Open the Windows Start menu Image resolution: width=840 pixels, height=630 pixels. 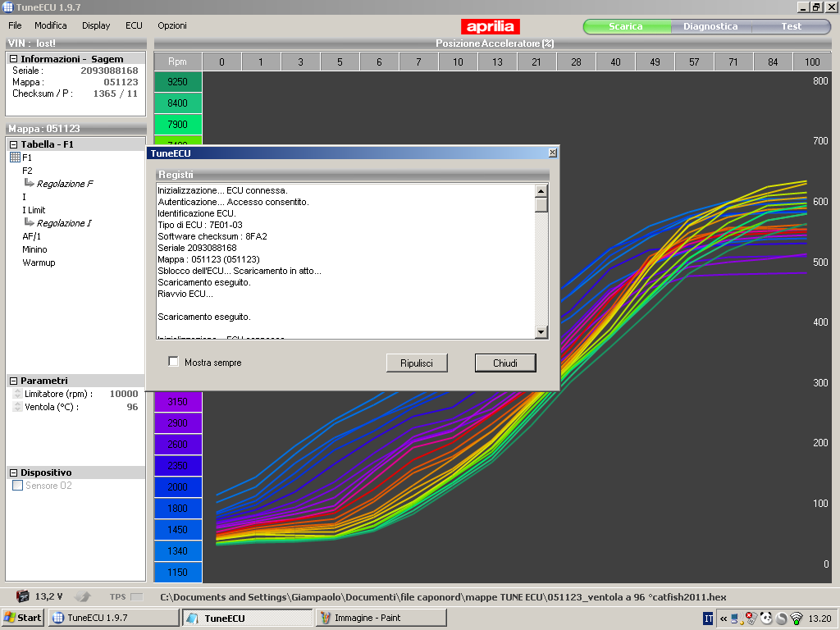[x=23, y=618]
